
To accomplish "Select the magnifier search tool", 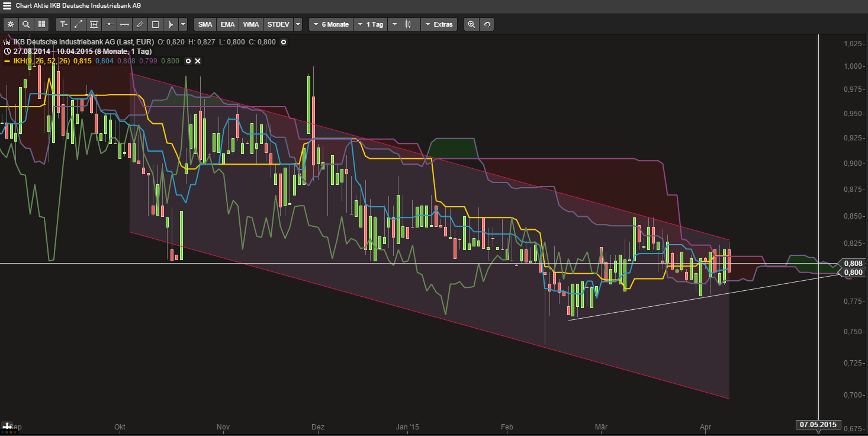I will [x=27, y=24].
